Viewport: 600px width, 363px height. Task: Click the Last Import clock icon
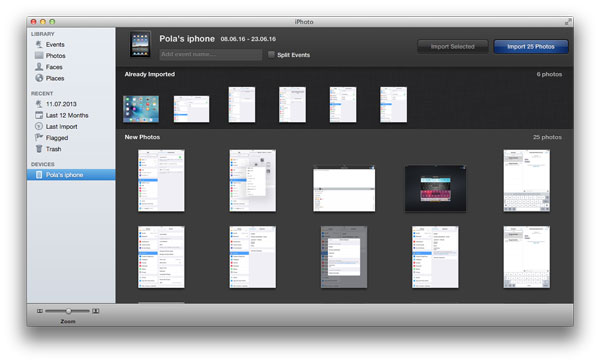[39, 126]
